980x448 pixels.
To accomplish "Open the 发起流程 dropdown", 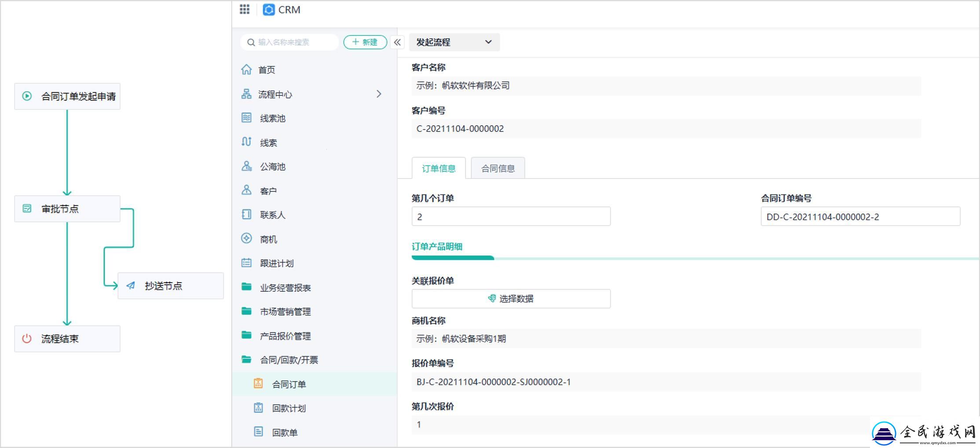I will click(454, 42).
